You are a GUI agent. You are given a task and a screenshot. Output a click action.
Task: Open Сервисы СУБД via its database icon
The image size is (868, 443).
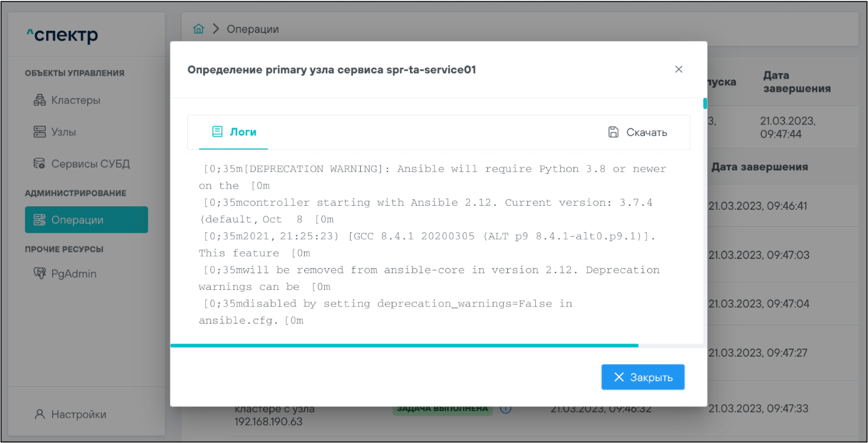coord(39,164)
